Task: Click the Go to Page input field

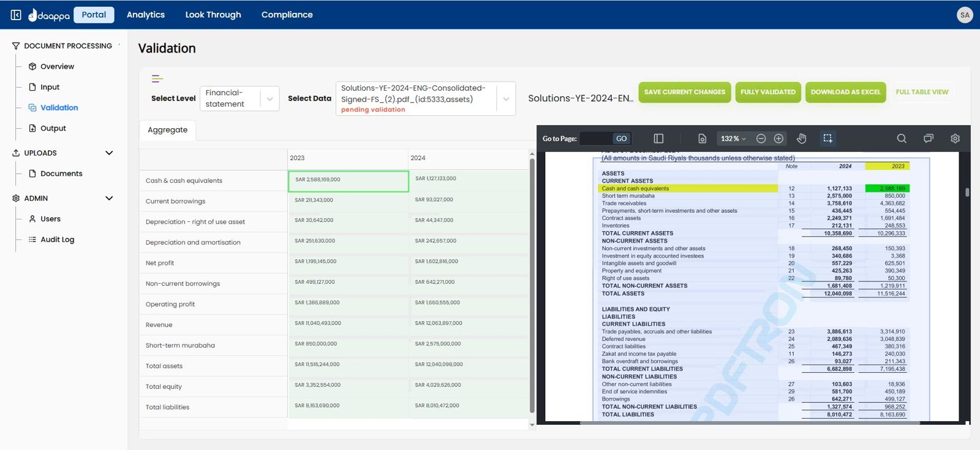Action: (x=595, y=139)
